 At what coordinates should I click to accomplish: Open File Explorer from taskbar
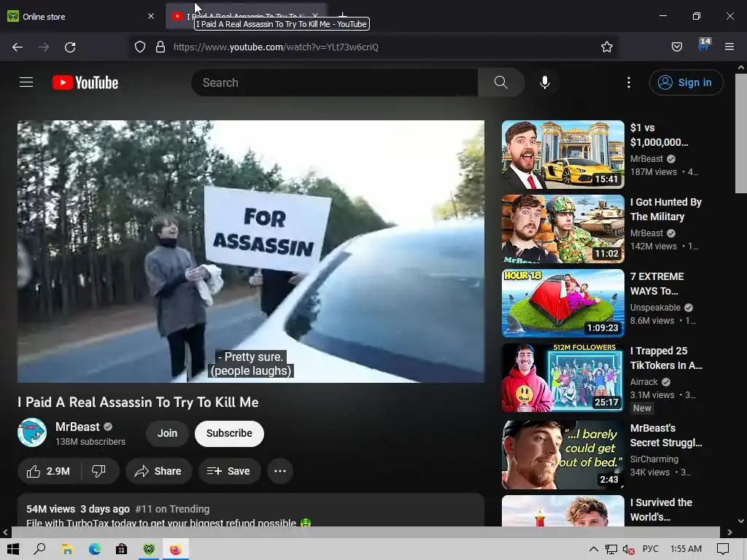[x=67, y=550]
